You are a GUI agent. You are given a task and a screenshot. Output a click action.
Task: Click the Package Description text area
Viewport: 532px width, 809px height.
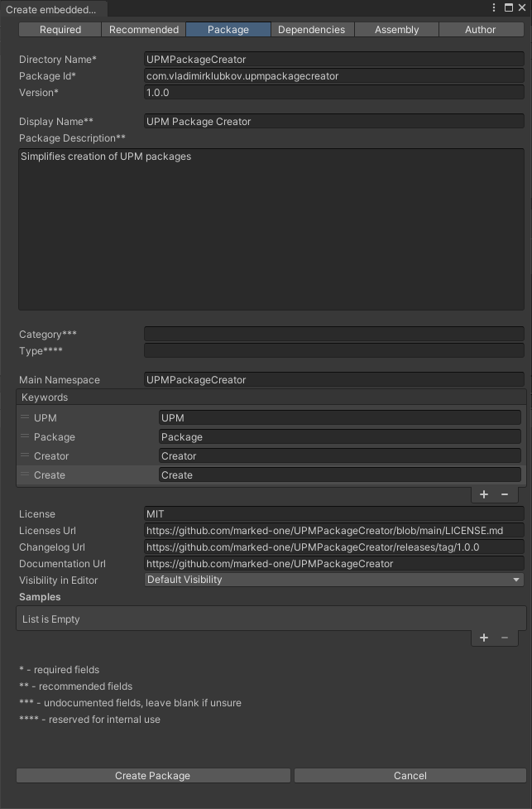point(271,228)
